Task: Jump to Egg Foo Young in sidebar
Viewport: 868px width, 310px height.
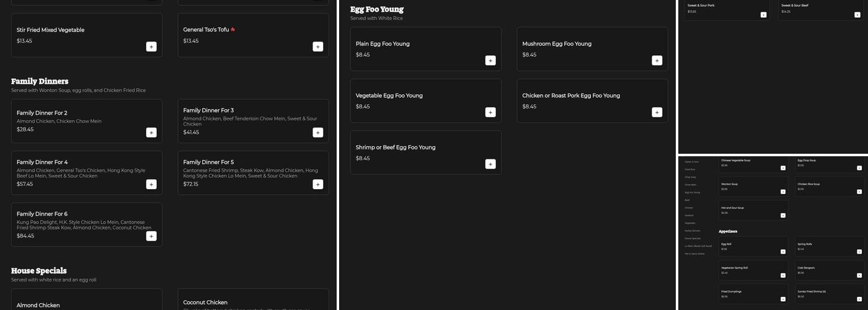Action: coord(692,192)
